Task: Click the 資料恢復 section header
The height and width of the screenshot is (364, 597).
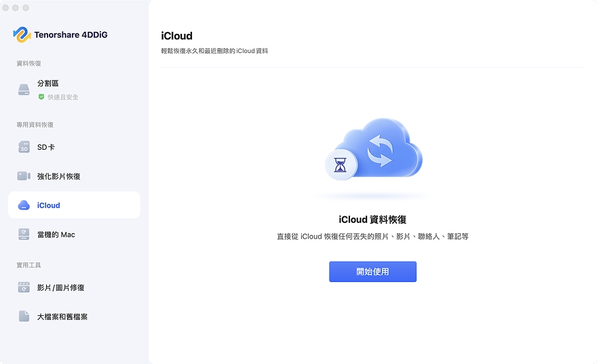Action: [28, 63]
